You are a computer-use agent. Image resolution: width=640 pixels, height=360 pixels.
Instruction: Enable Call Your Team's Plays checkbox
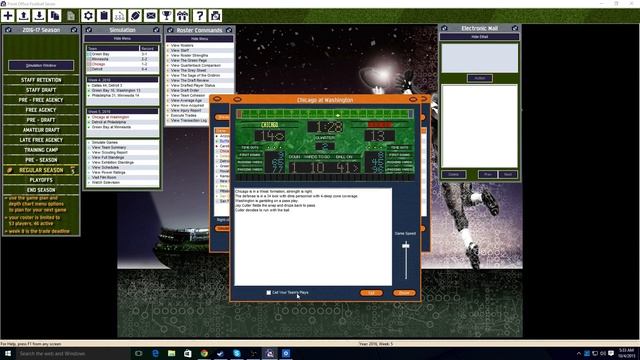269,293
